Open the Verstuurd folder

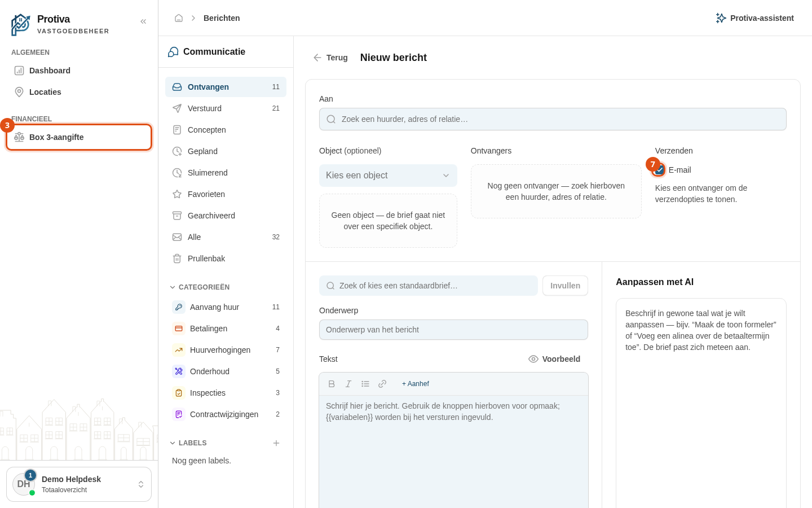click(x=226, y=108)
